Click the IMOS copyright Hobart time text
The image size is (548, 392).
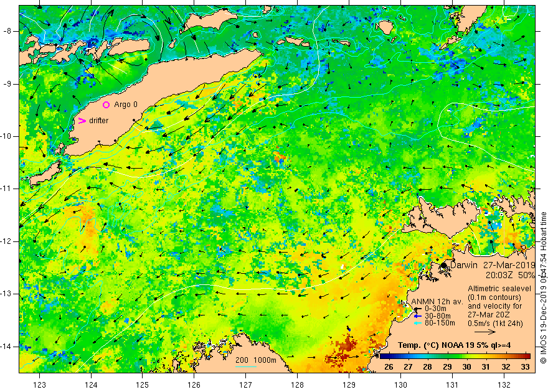(543, 287)
